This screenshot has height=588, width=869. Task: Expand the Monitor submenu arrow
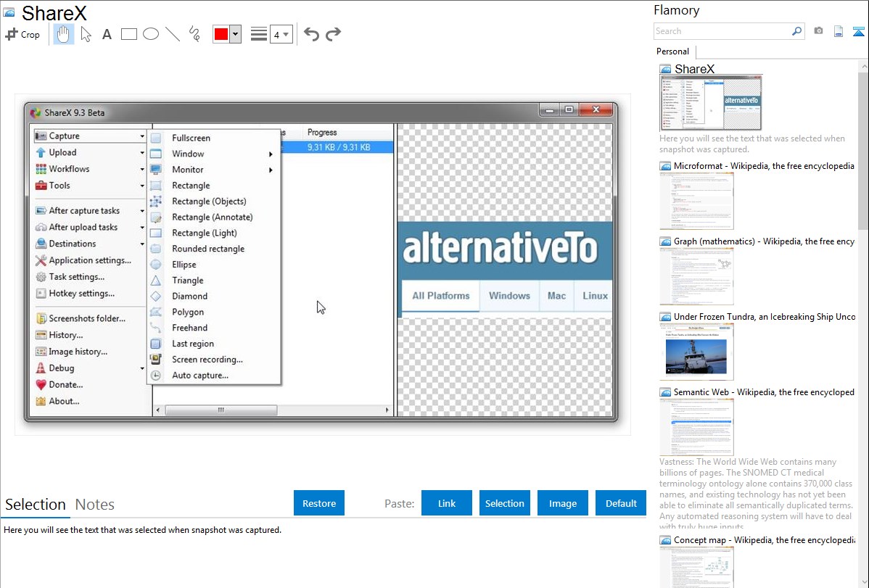271,170
